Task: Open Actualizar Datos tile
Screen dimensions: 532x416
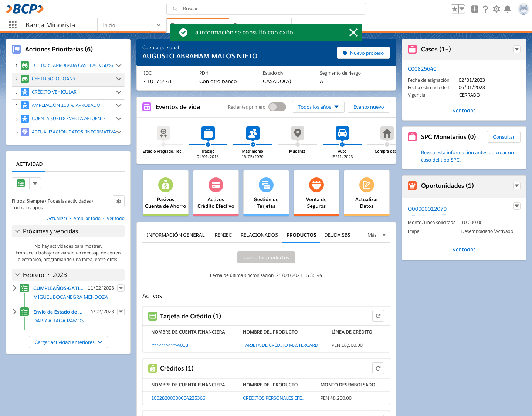Action: 367,193
